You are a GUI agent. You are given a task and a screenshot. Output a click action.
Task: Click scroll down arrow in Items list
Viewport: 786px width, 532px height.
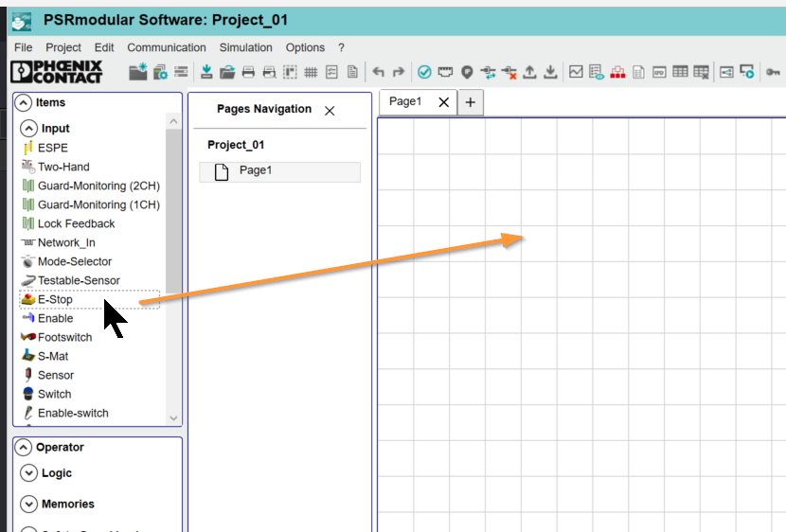pyautogui.click(x=173, y=417)
